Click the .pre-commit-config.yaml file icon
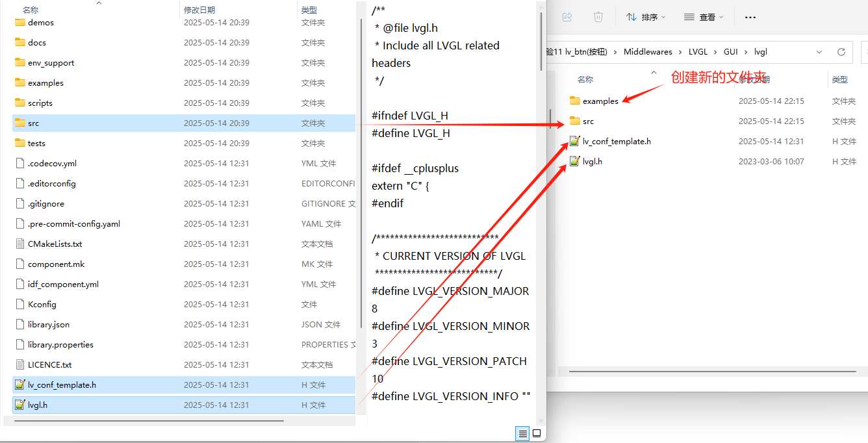The width and height of the screenshot is (868, 443). click(x=19, y=224)
